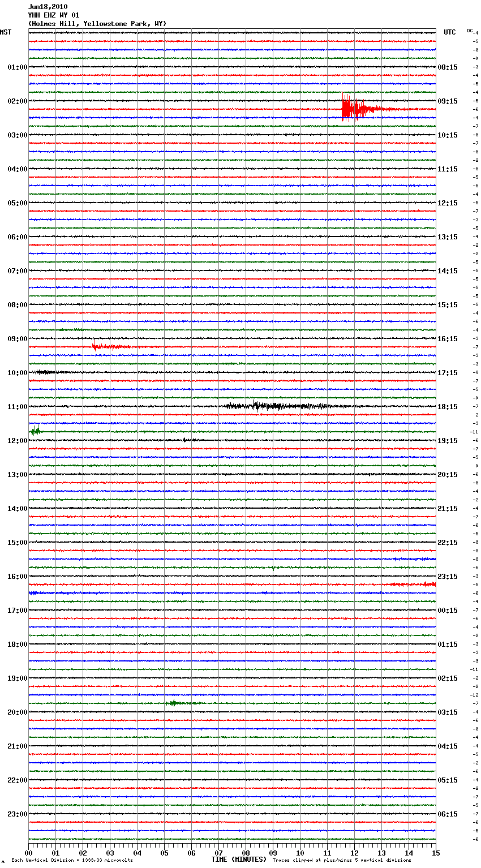Select the 11:00 MST row label

click(18, 407)
